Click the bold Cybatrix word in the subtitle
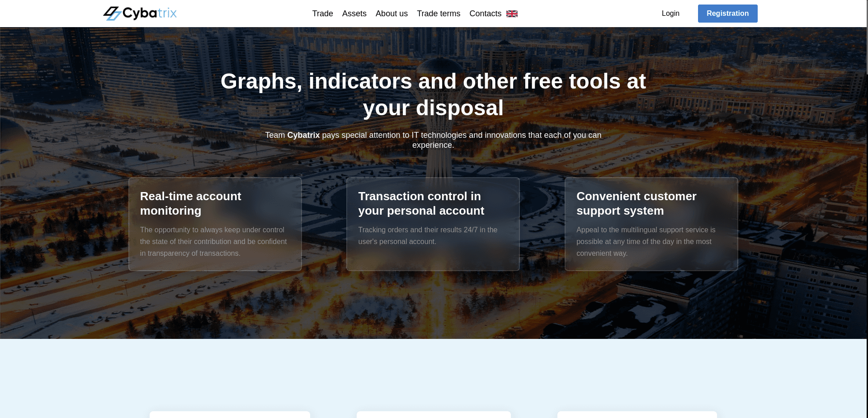Screen dimensions: 868x418 coord(303,135)
